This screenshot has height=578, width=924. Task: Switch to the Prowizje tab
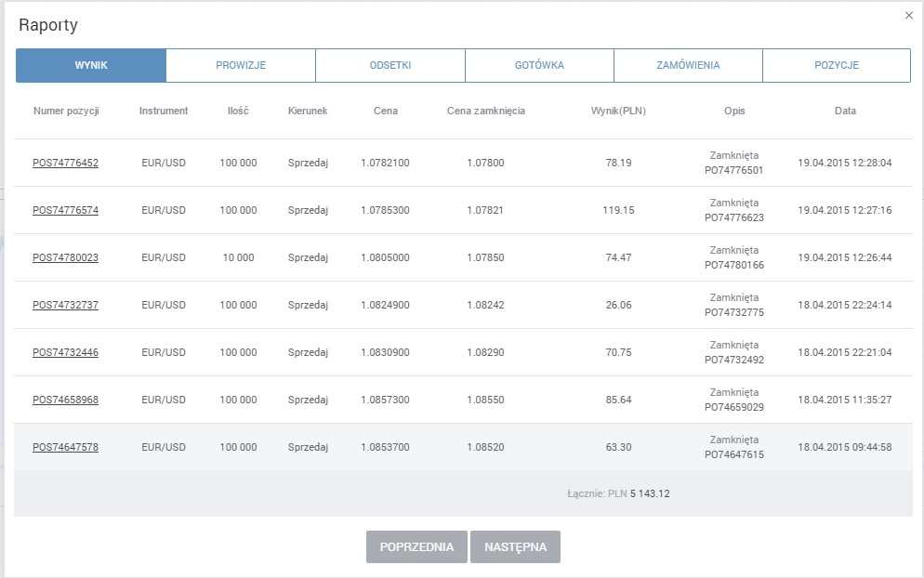pyautogui.click(x=241, y=66)
